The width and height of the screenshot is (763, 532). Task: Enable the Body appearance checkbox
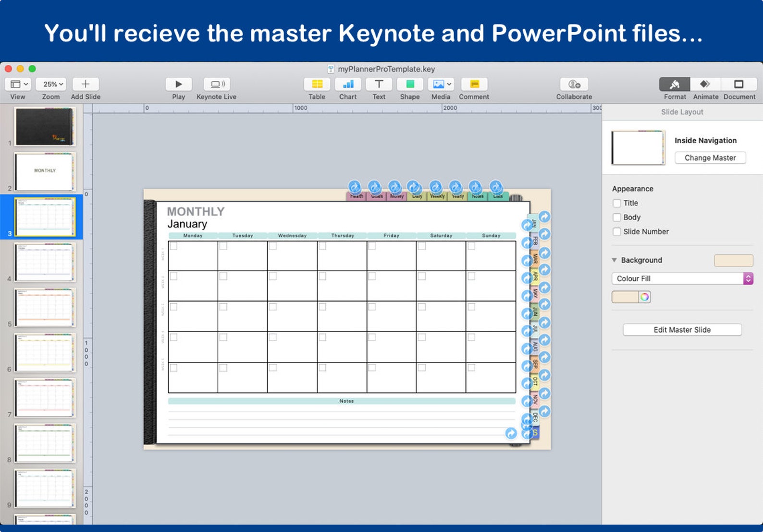pyautogui.click(x=617, y=218)
